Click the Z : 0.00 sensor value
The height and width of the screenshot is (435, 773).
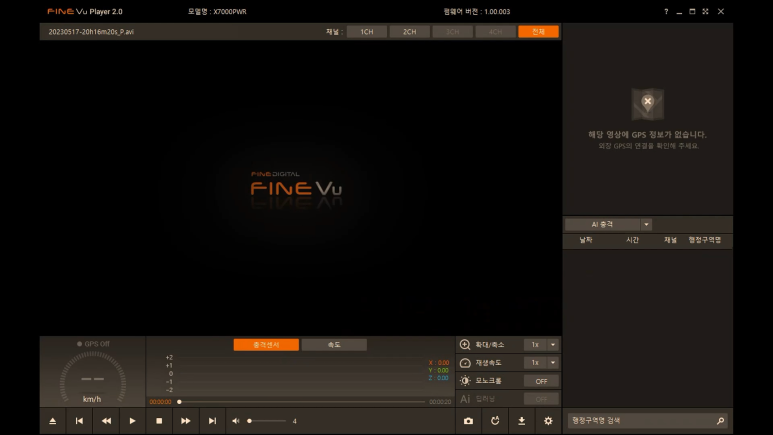(439, 378)
